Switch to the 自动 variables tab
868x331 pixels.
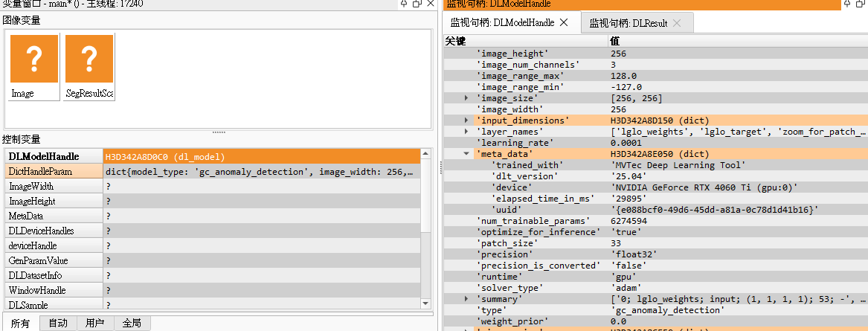58,323
